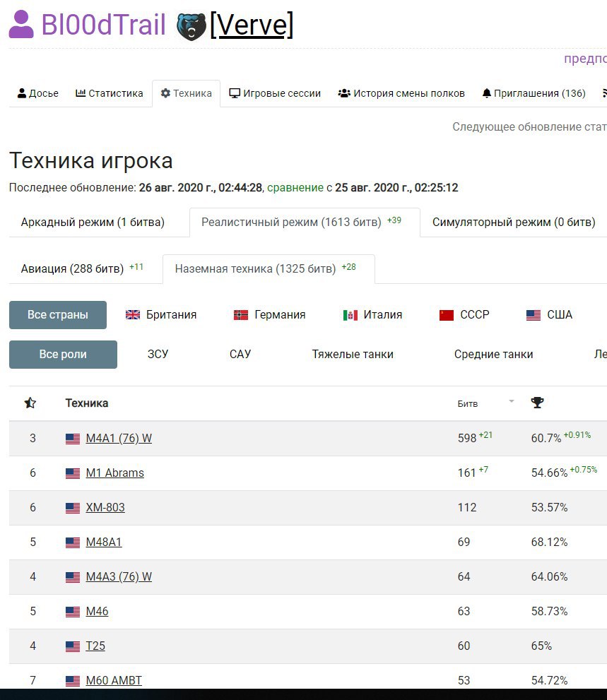This screenshot has height=700, width=607.
Task: Click the 60.7% win rate value
Action: (546, 439)
